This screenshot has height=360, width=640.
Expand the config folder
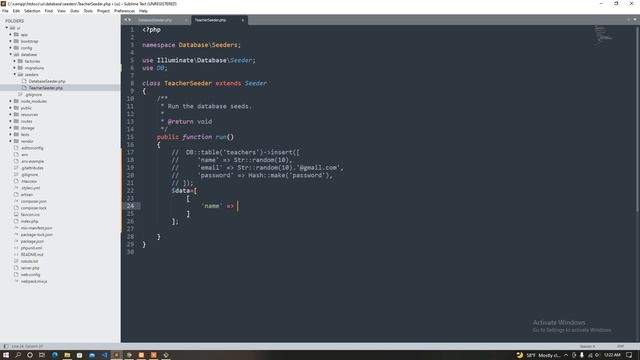[x=11, y=48]
